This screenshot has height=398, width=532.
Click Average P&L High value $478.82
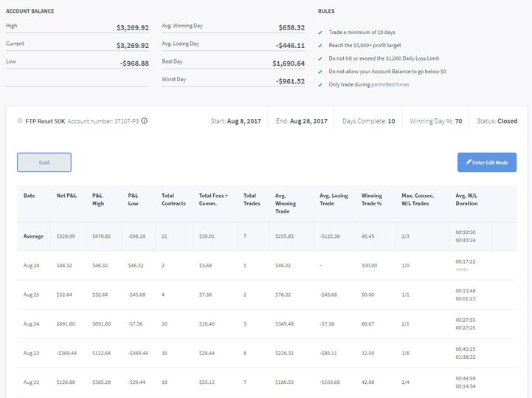(101, 236)
